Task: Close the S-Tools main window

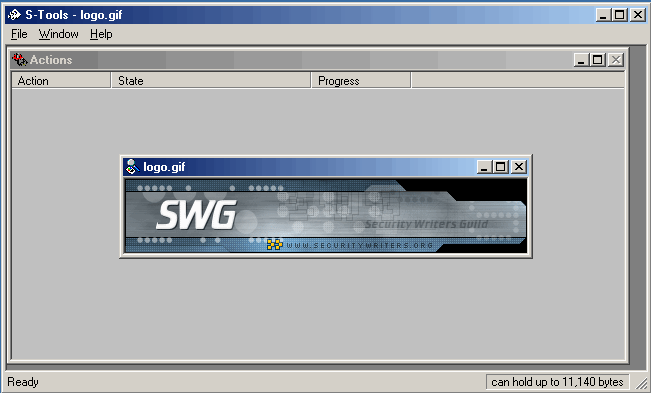Action: tap(638, 15)
